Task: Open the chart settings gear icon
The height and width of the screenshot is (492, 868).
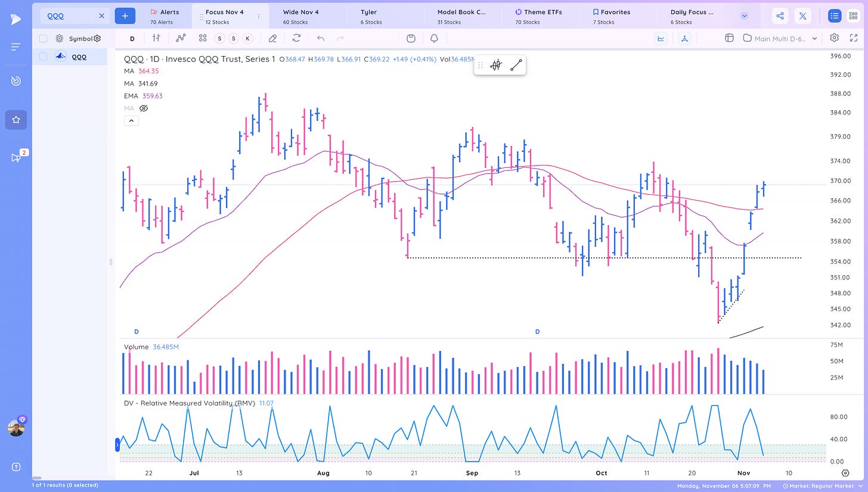Action: click(834, 38)
